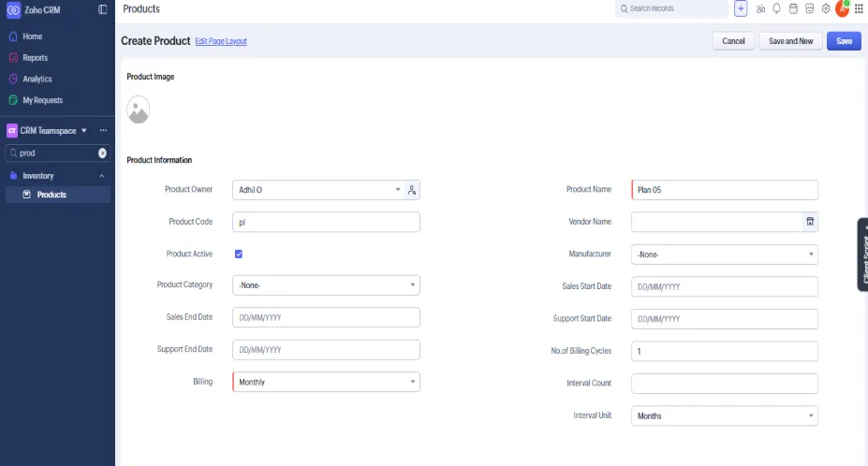868x466 pixels.
Task: Open the marketplace store icon
Action: click(x=809, y=8)
